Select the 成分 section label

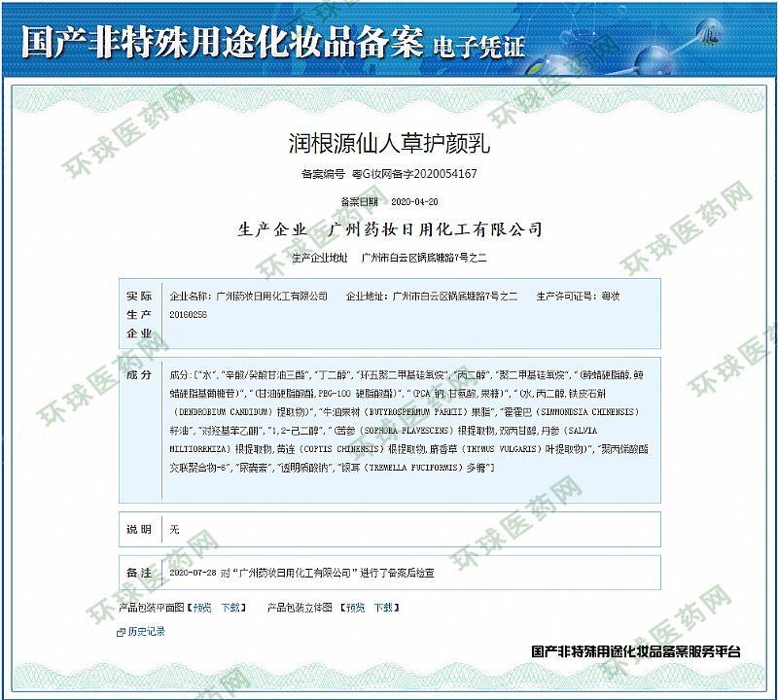pos(139,374)
